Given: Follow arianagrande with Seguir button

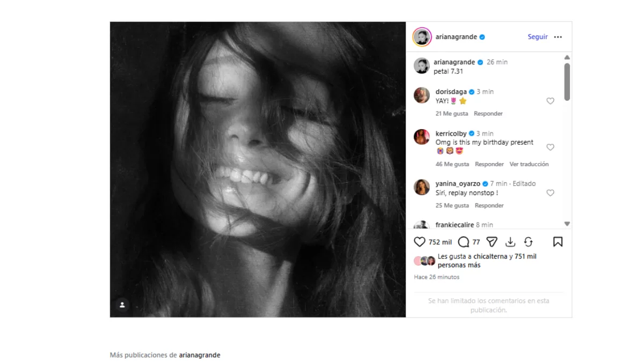Looking at the screenshot, I should 537,37.
